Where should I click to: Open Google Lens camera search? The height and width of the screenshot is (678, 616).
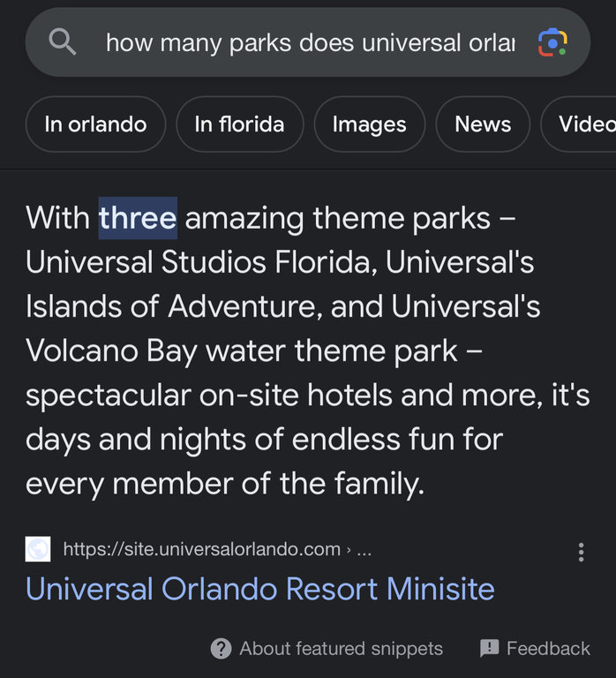point(552,42)
